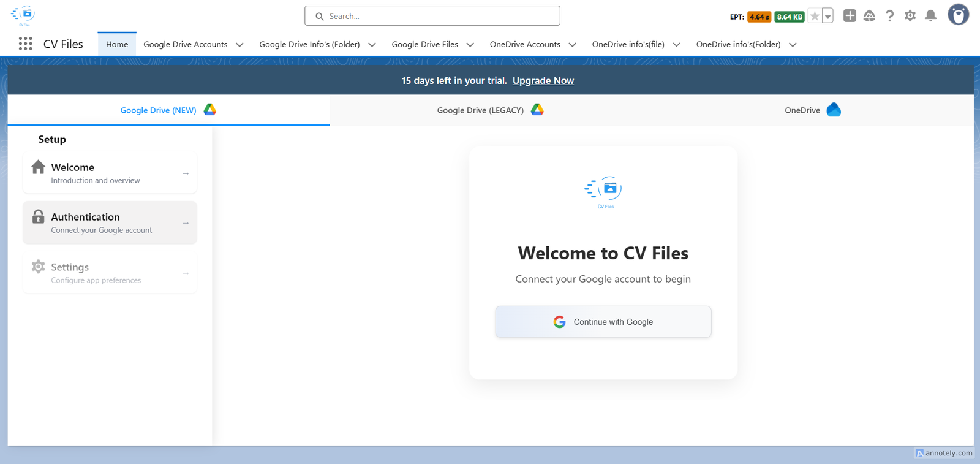Screen dimensions: 980x464
Task: Click the arrow on Settings card
Action: [x=186, y=273]
